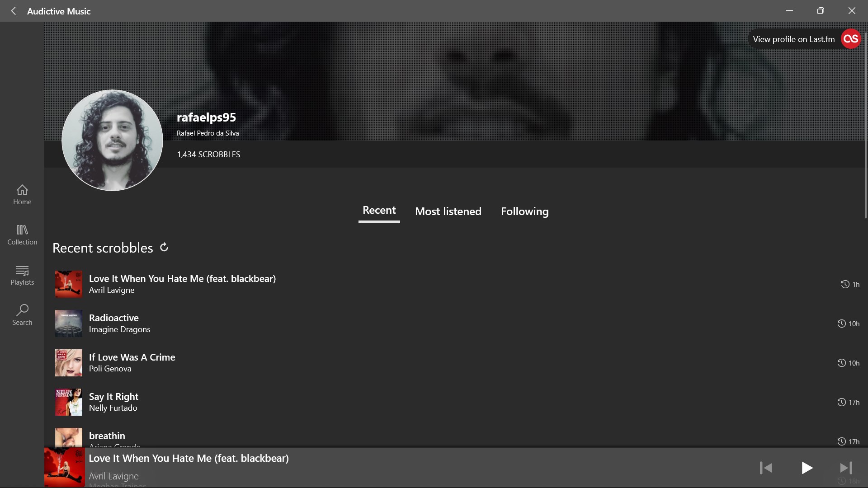
Task: Click the 1,434 SCROBBLES count
Action: 208,155
